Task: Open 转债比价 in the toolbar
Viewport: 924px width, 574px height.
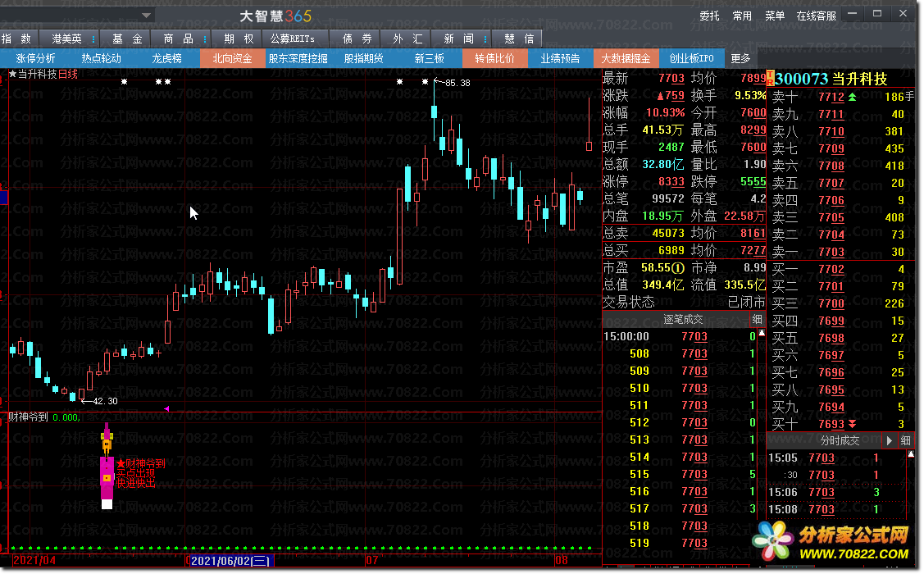Action: click(495, 58)
